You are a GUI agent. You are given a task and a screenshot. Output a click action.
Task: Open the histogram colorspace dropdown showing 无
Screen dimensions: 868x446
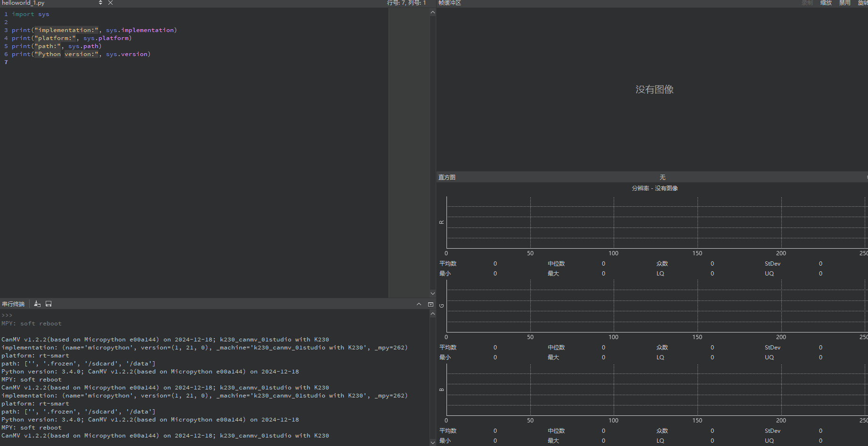(x=662, y=177)
